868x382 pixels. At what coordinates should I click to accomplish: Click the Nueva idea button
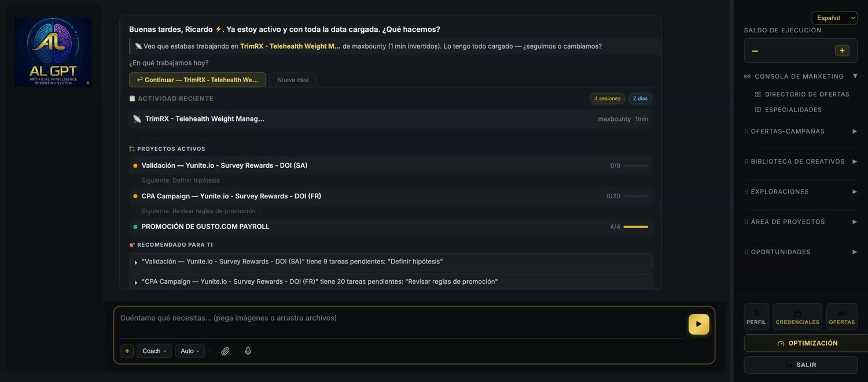coord(293,80)
